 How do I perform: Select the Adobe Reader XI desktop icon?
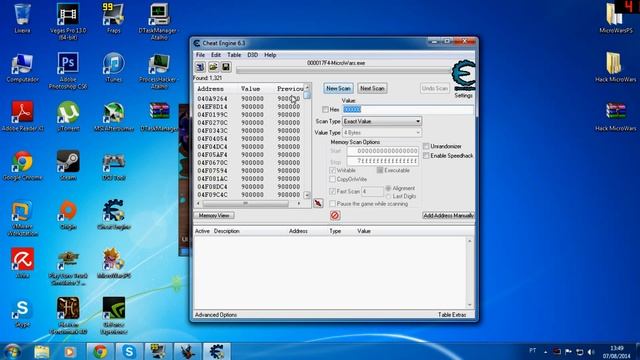click(22, 116)
